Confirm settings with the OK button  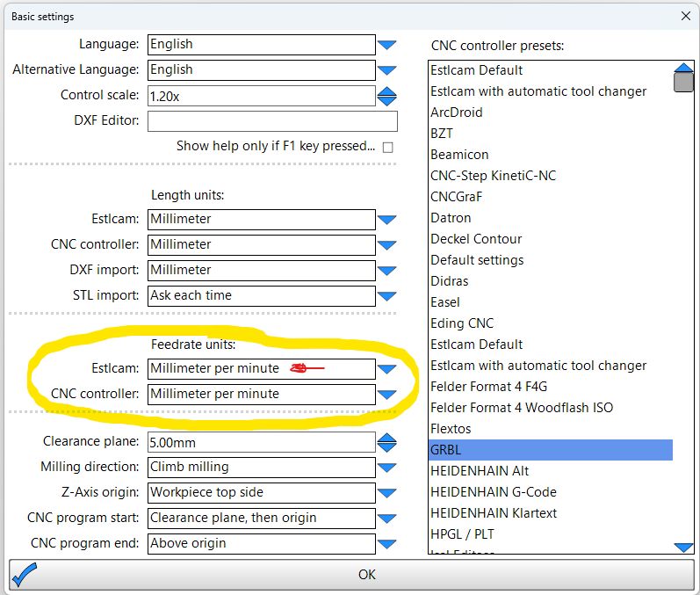coord(366,574)
